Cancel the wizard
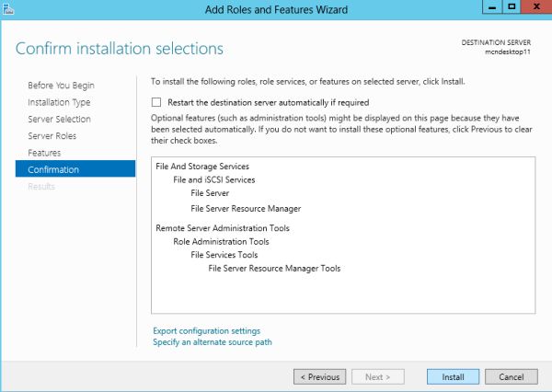Screen dimensions: 552x392 511,376
